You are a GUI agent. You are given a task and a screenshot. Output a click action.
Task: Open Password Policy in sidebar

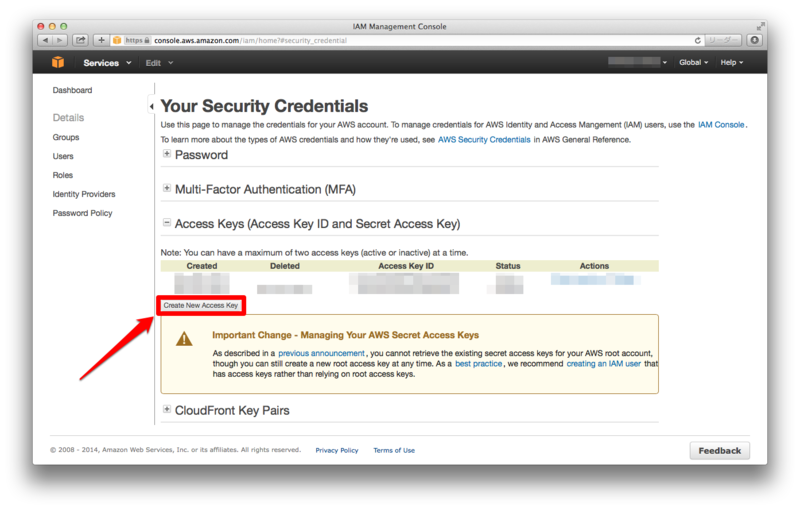pos(82,213)
